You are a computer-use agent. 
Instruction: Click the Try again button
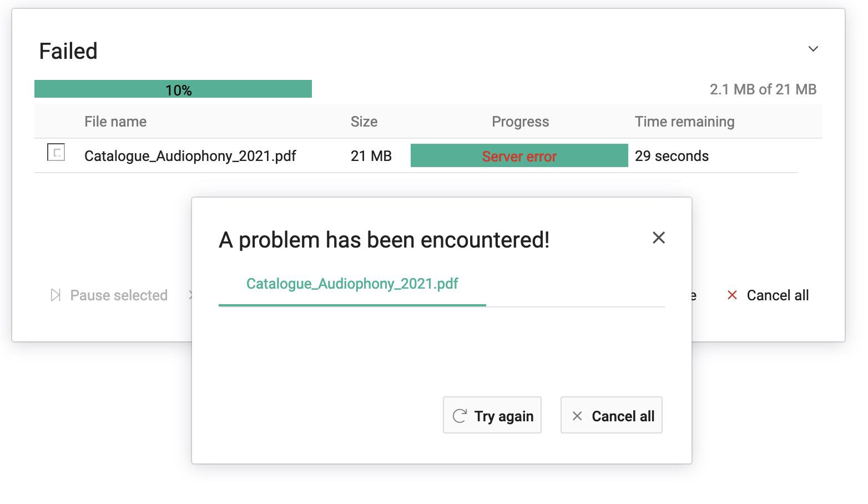click(492, 415)
